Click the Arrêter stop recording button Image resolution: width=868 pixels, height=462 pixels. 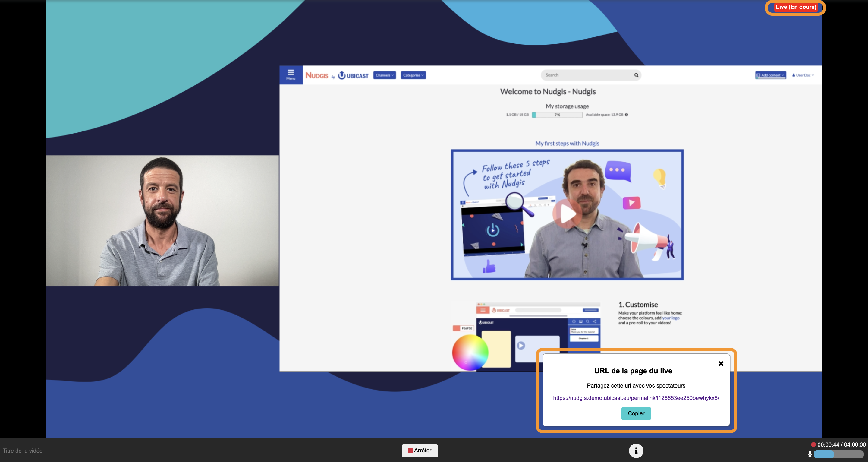point(420,450)
